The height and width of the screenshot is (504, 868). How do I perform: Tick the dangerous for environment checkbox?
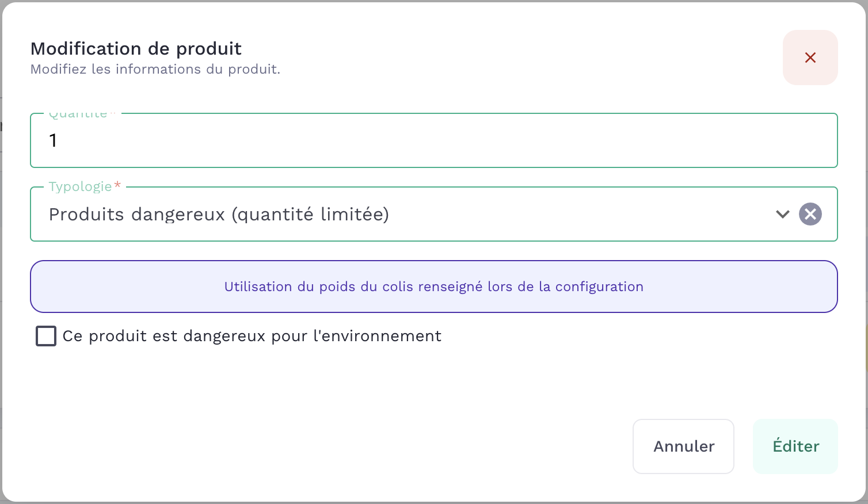point(46,336)
